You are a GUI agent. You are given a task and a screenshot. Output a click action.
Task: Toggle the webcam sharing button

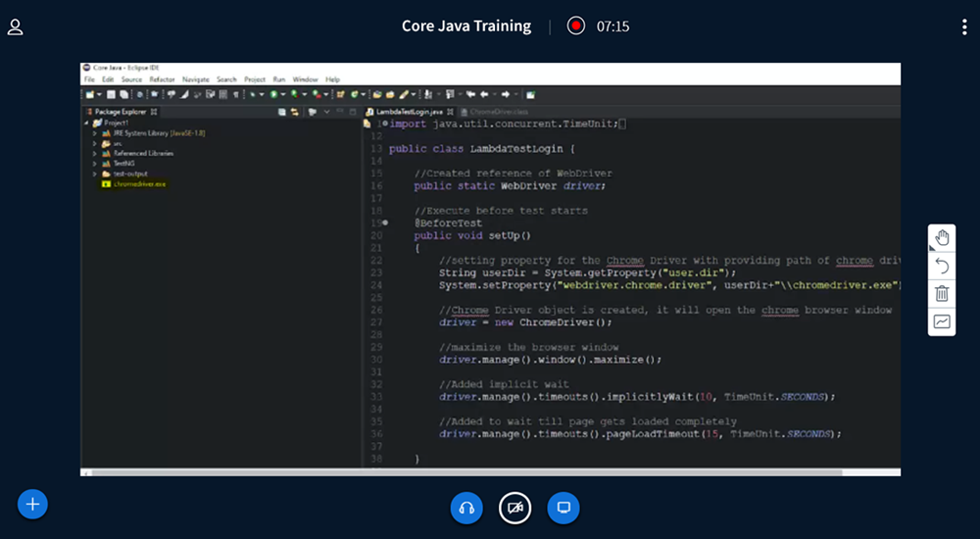pos(514,508)
